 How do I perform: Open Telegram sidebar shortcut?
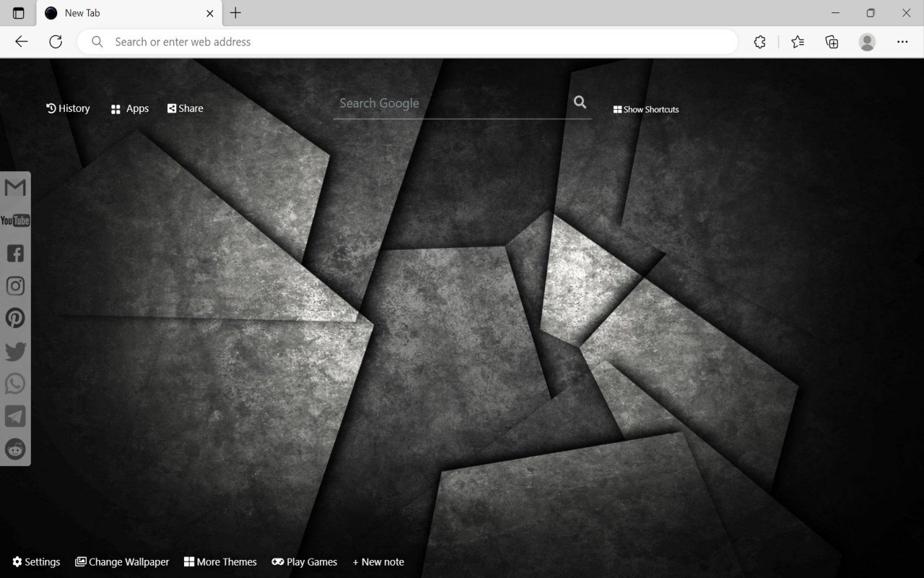(x=15, y=416)
